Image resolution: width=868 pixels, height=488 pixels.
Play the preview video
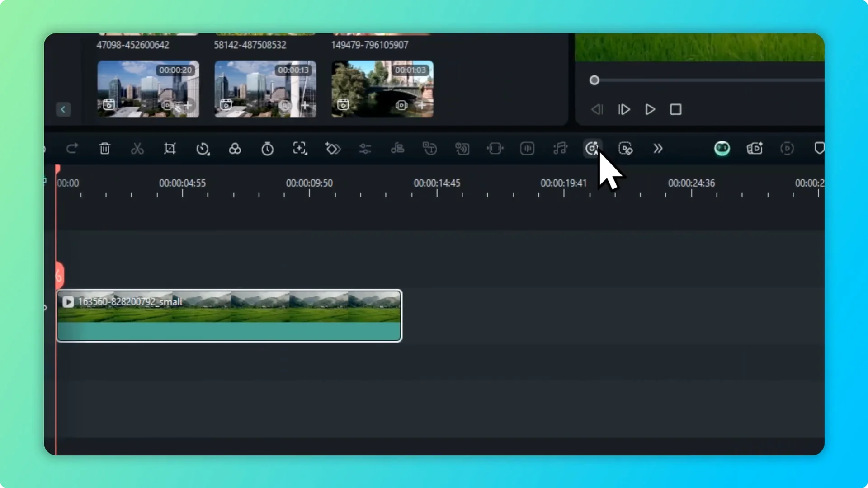click(650, 109)
